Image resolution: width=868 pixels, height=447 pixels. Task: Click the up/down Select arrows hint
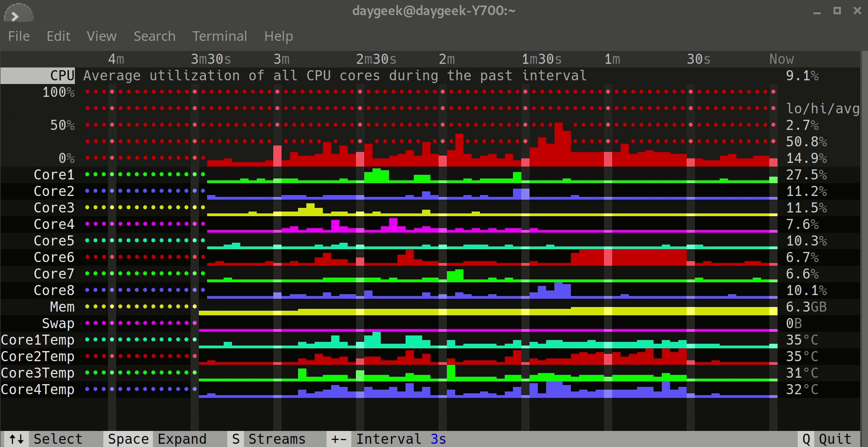tap(17, 439)
